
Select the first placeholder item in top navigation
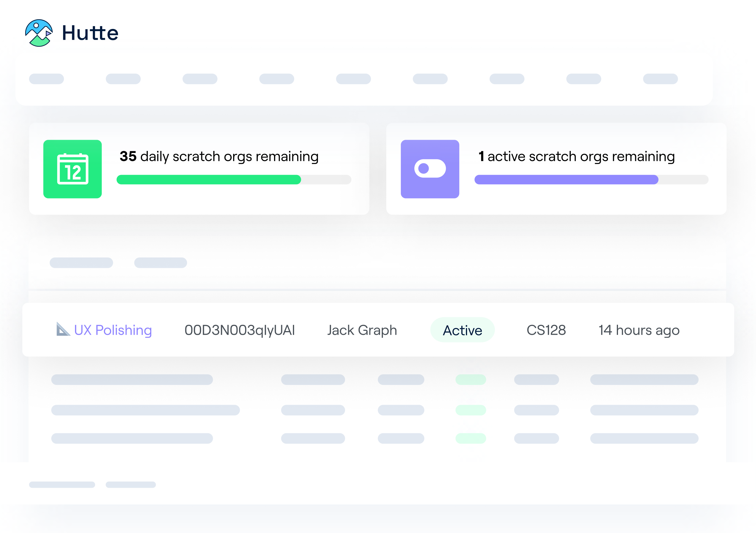click(x=46, y=79)
